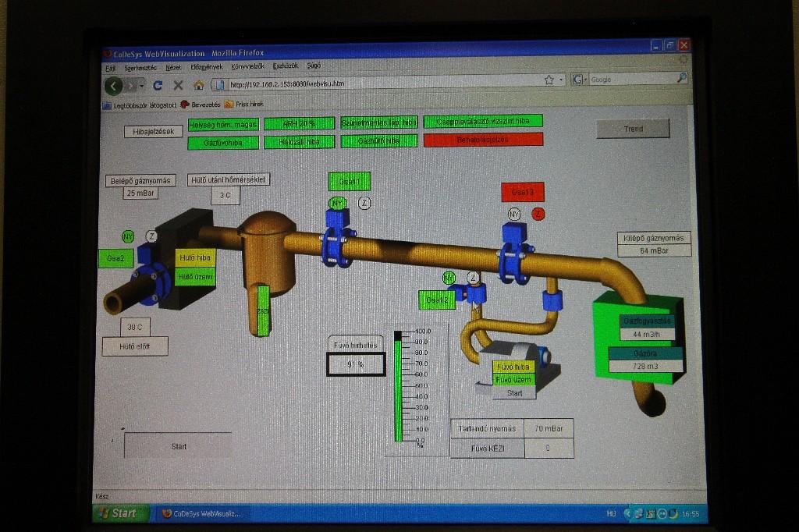Toggle the Z close indicator next to Gsa11's NY
The width and height of the screenshot is (799, 532).
[364, 203]
